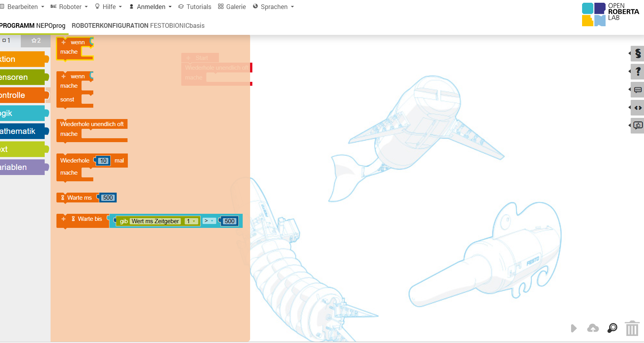
Task: Switch to ROBOTERKONFIGURATION FESTOBIONICbasis tab
Action: tap(138, 25)
